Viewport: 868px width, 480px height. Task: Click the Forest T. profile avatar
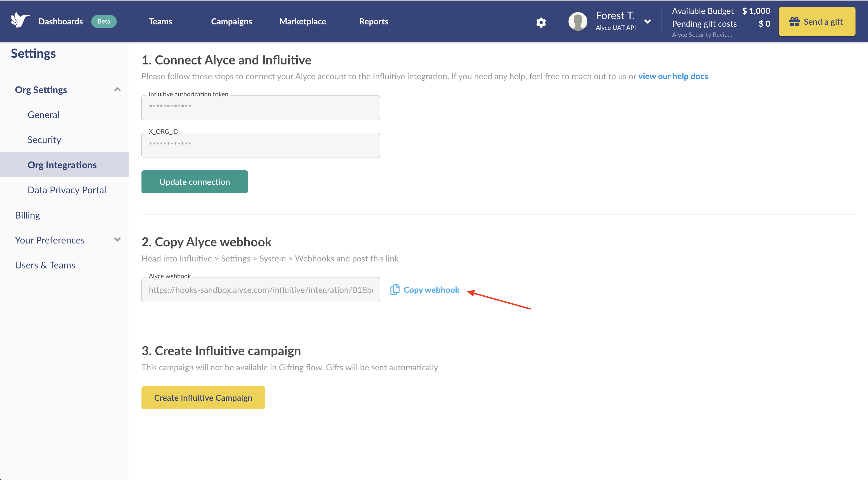click(x=578, y=21)
